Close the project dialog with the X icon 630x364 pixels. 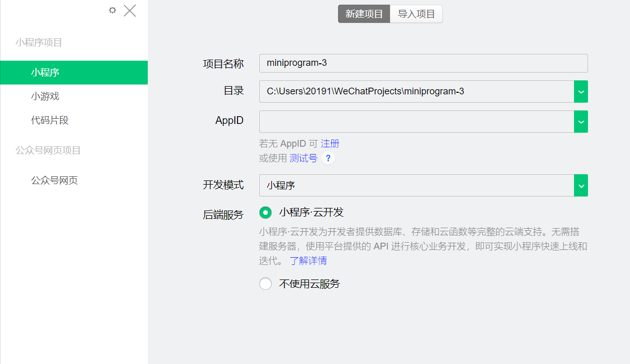point(130,10)
